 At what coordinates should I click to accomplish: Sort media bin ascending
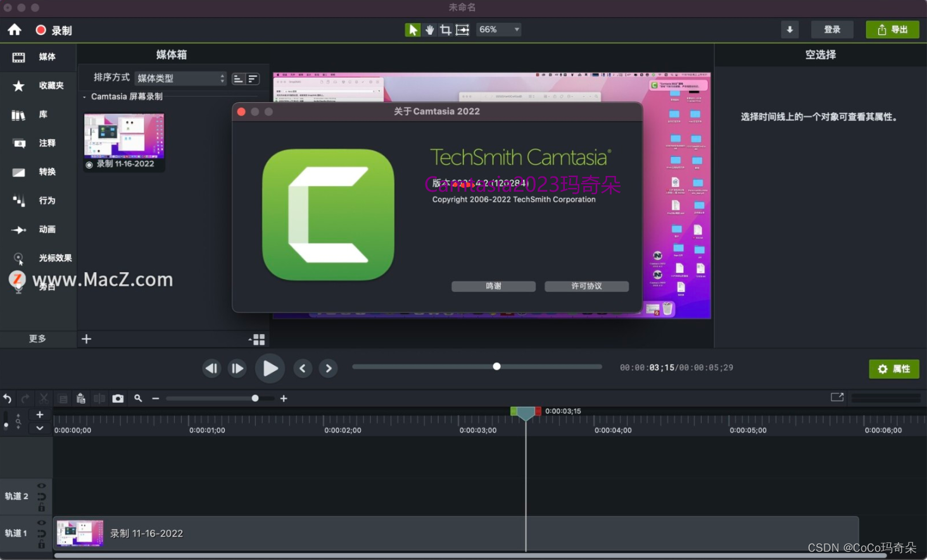tap(238, 78)
